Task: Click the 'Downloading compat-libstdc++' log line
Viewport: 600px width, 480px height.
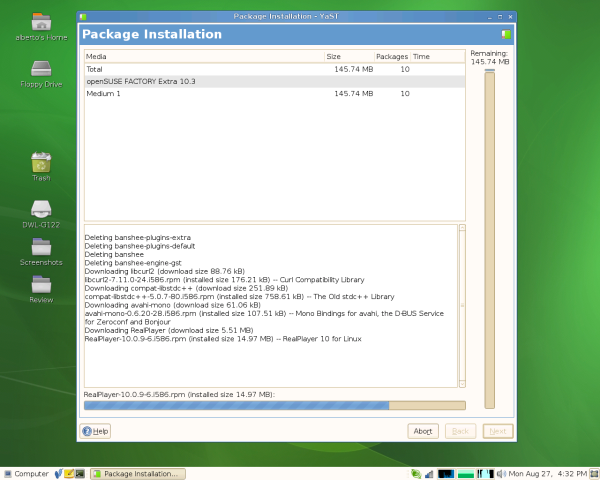Action: 186,288
